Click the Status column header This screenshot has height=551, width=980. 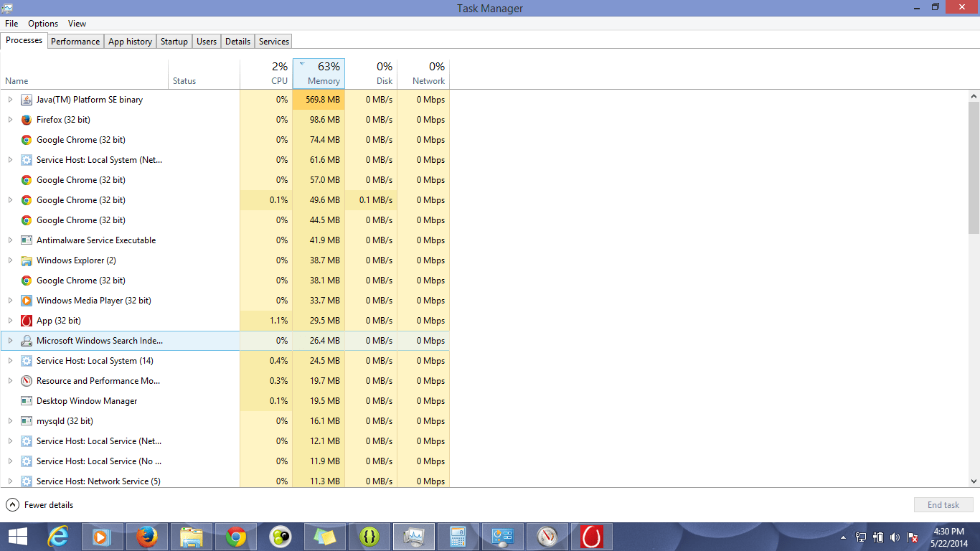click(204, 74)
